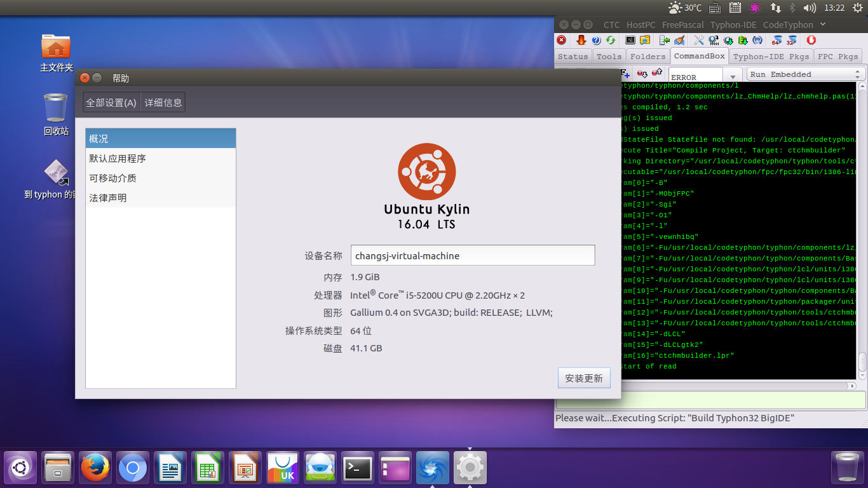Click the server with green arrow icon
Viewport: 868px width, 488px height.
[x=665, y=40]
